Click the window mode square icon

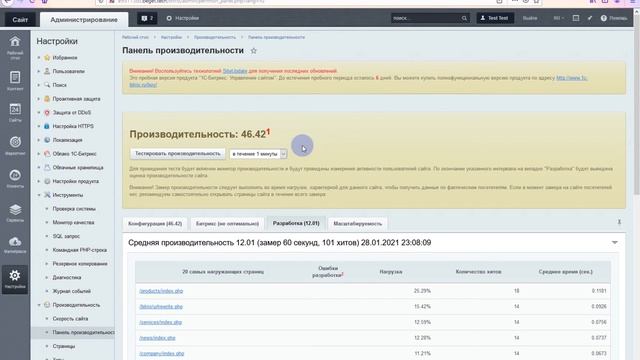point(576,18)
